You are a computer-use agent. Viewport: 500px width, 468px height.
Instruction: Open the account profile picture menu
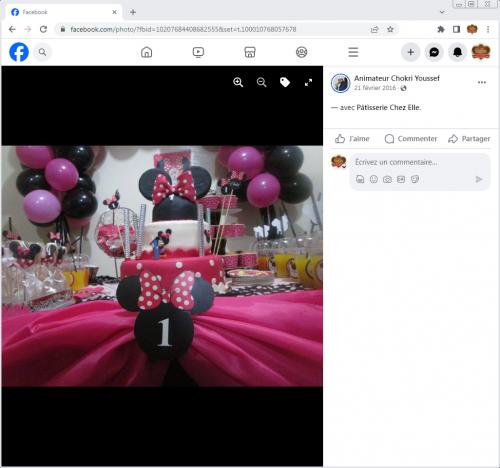[x=481, y=52]
